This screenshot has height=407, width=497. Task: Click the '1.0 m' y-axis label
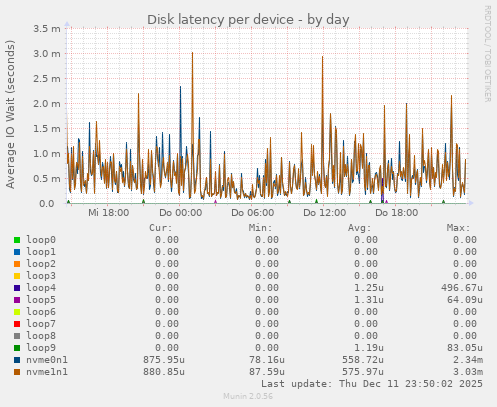(47, 154)
